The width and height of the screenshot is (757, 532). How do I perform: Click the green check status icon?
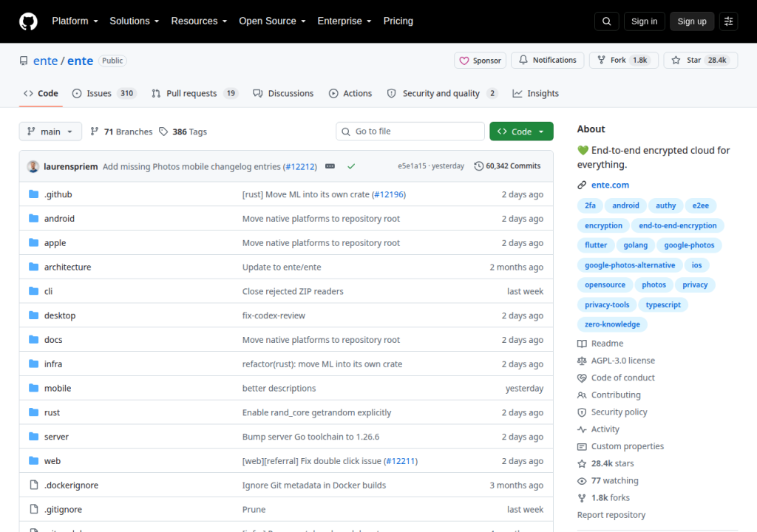click(x=351, y=166)
